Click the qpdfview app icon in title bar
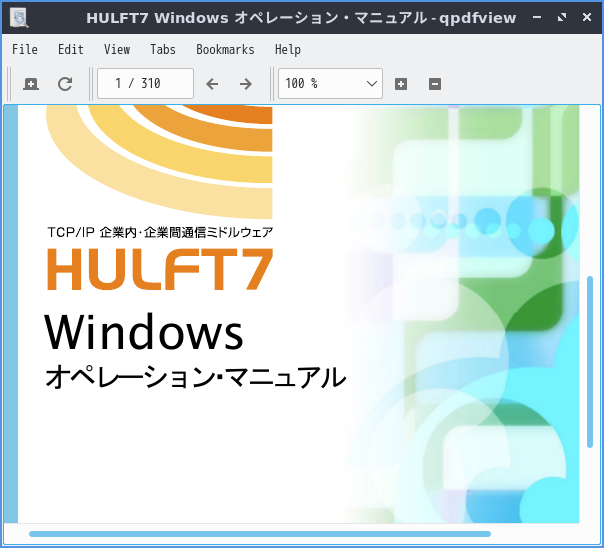604x548 pixels. coord(19,18)
